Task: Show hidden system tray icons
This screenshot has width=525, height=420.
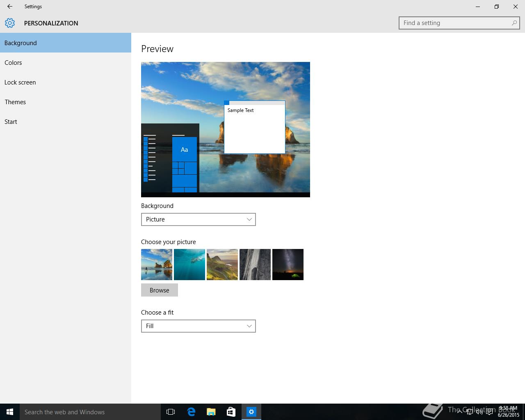Action: tap(459, 412)
